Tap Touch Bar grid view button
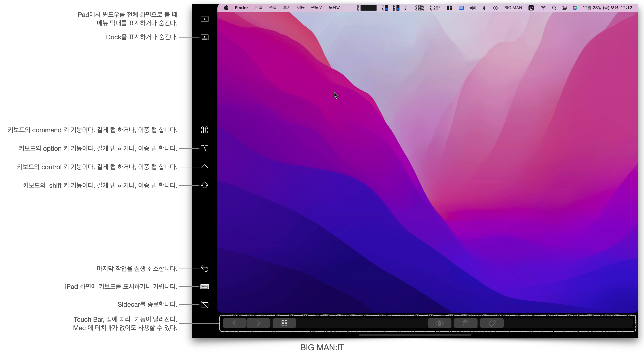 point(284,323)
